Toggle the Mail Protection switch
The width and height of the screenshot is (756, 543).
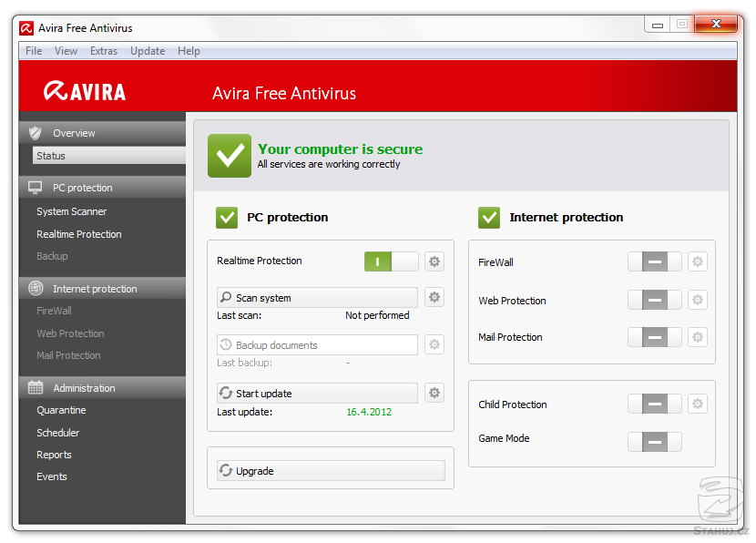point(654,336)
